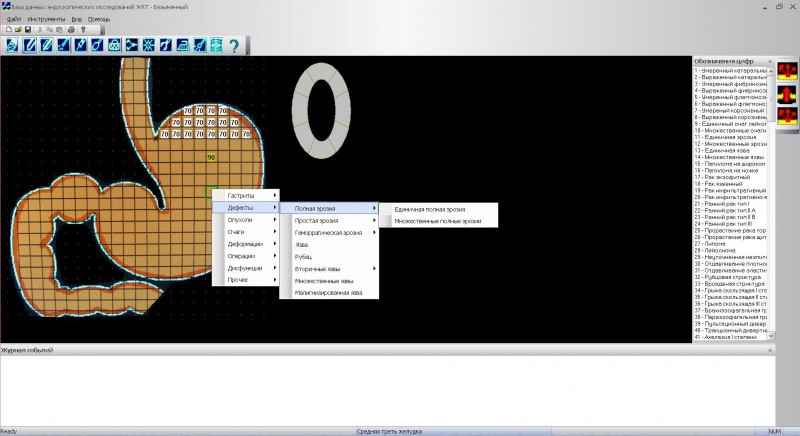Select the curved hook tool icon
This screenshot has width=800, height=436.
coord(165,45)
